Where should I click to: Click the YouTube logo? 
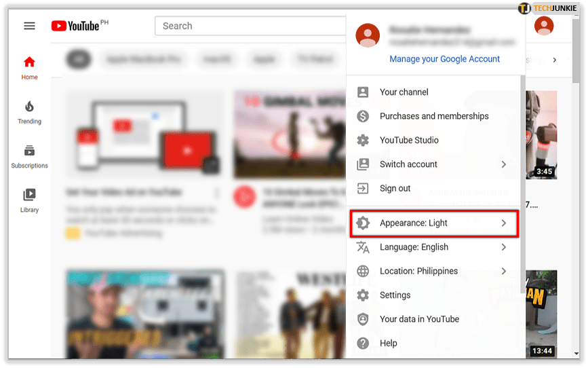[75, 26]
